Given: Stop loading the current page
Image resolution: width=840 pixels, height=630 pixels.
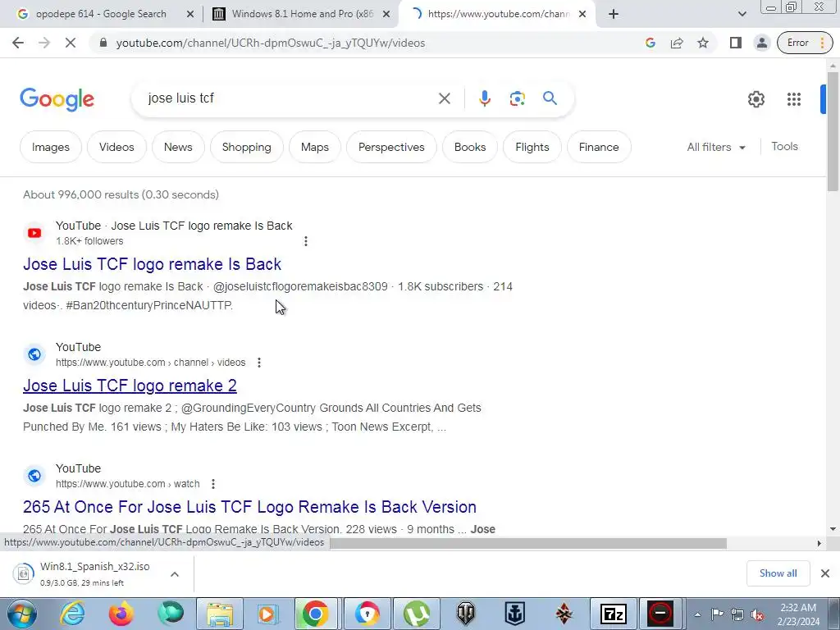Looking at the screenshot, I should 71,43.
